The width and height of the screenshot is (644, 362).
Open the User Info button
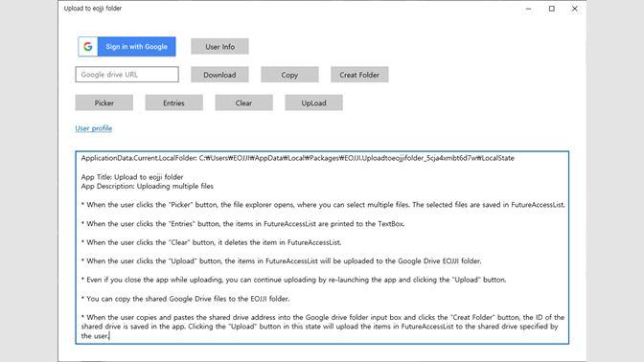point(219,47)
